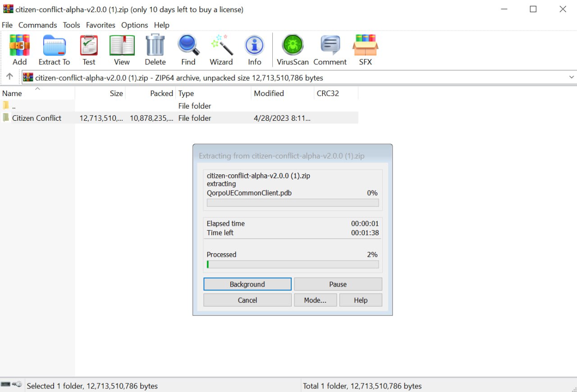Open the Commands menu

[x=37, y=25]
